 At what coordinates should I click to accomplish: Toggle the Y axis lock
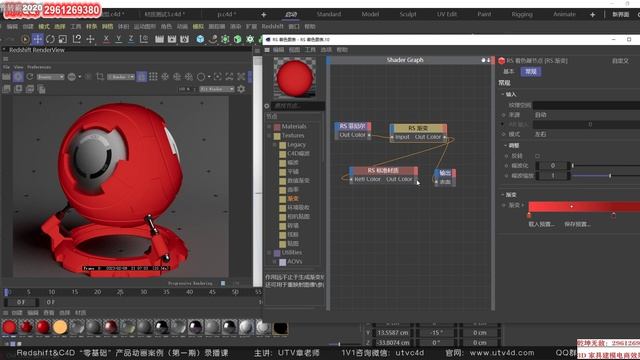(118, 39)
